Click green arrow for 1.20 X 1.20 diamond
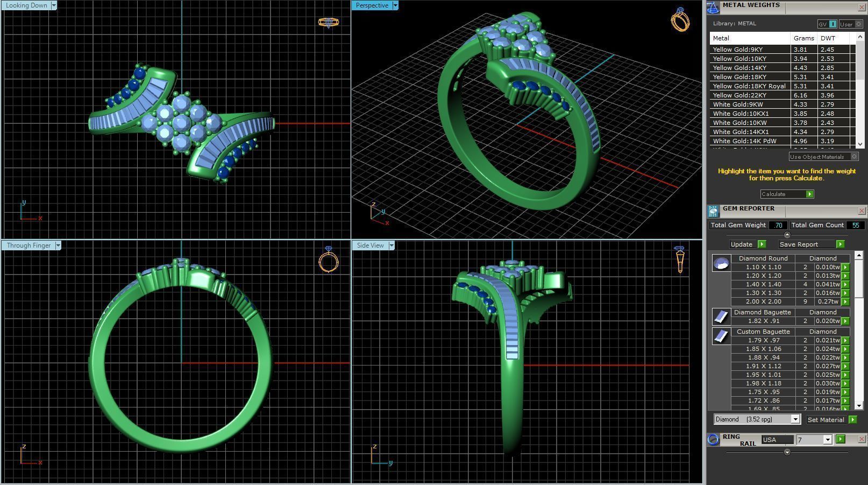This screenshot has height=485, width=868. pyautogui.click(x=845, y=276)
